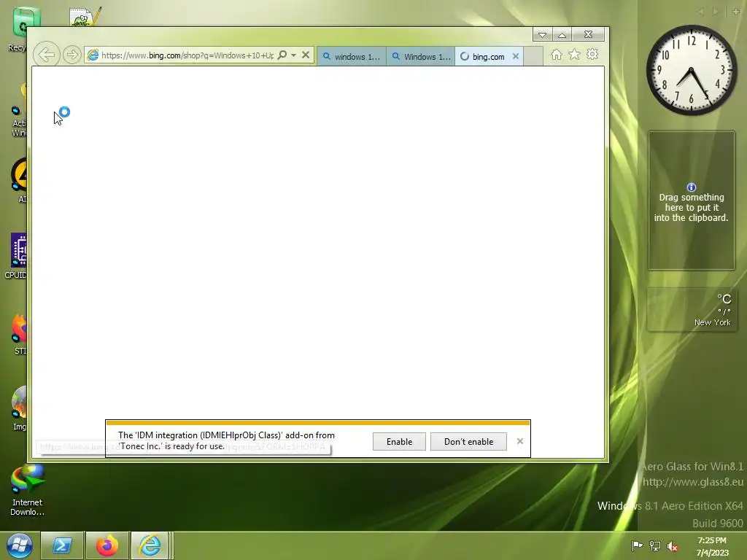This screenshot has height=560, width=747.
Task: Go to home page via Home icon
Action: (557, 55)
